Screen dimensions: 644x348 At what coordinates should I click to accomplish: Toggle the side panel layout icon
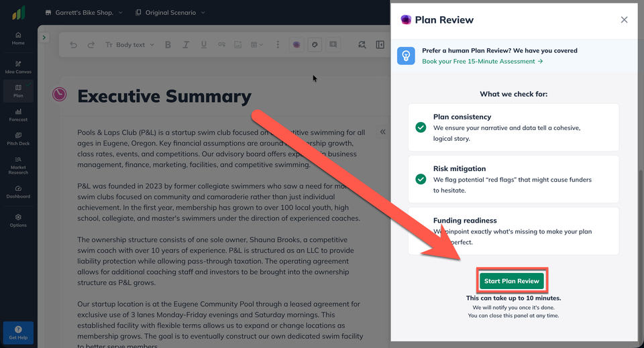[380, 45]
